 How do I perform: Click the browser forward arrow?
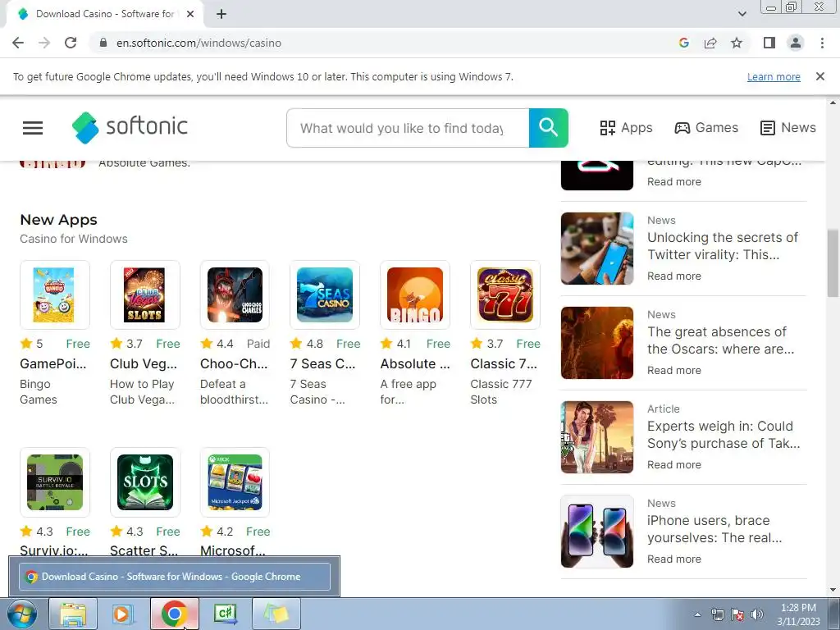[x=44, y=43]
